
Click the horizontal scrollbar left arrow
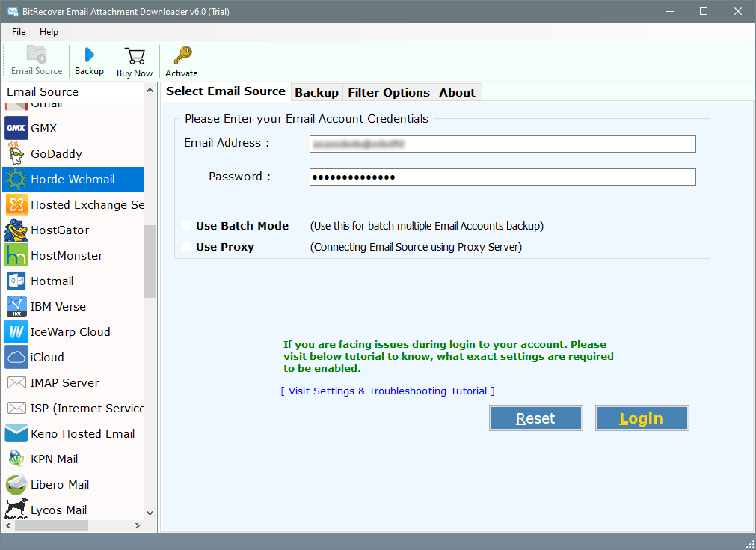pos(8,525)
